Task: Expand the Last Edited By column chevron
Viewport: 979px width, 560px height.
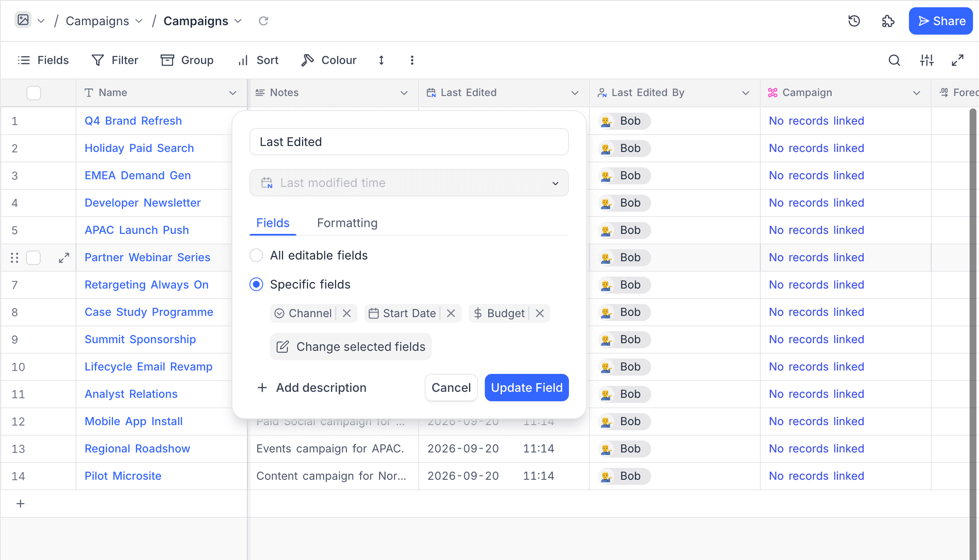Action: click(746, 93)
